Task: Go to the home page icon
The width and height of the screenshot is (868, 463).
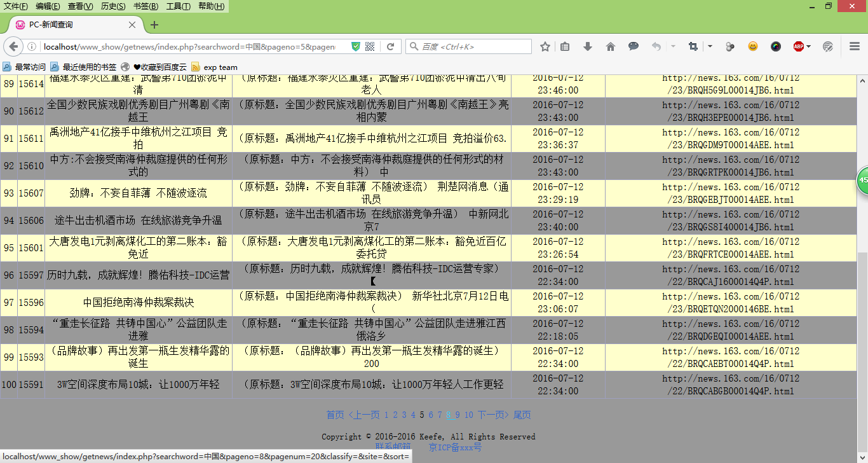Action: pyautogui.click(x=611, y=46)
